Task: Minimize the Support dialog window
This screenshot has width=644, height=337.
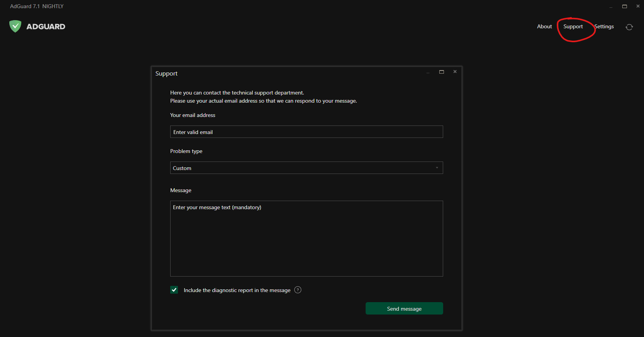Action: [428, 72]
